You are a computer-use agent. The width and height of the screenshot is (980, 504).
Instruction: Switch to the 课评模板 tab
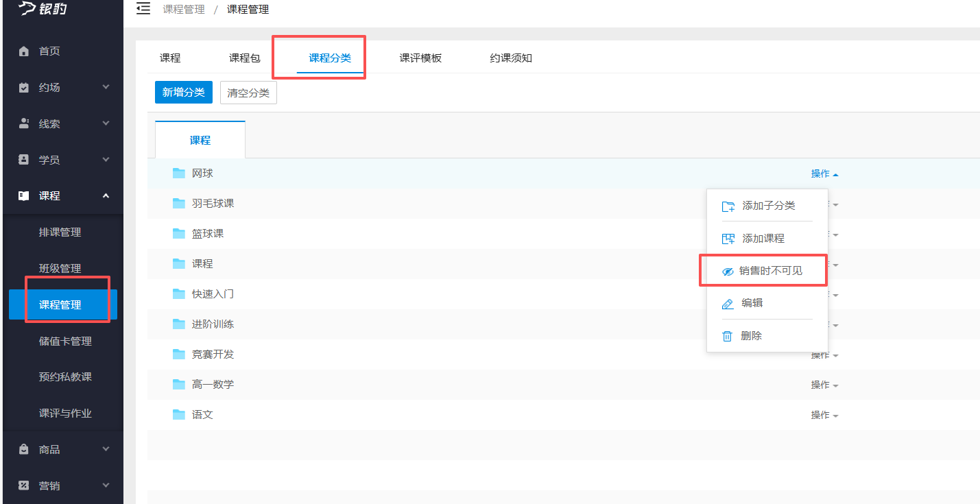420,58
